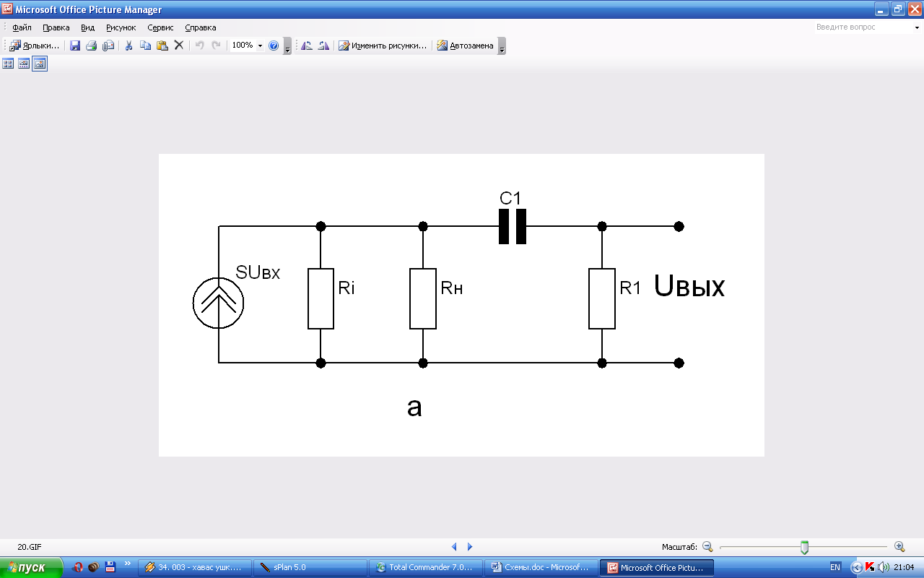The width and height of the screenshot is (924, 578).
Task: Click the circuit diagram picture
Action: click(x=461, y=305)
